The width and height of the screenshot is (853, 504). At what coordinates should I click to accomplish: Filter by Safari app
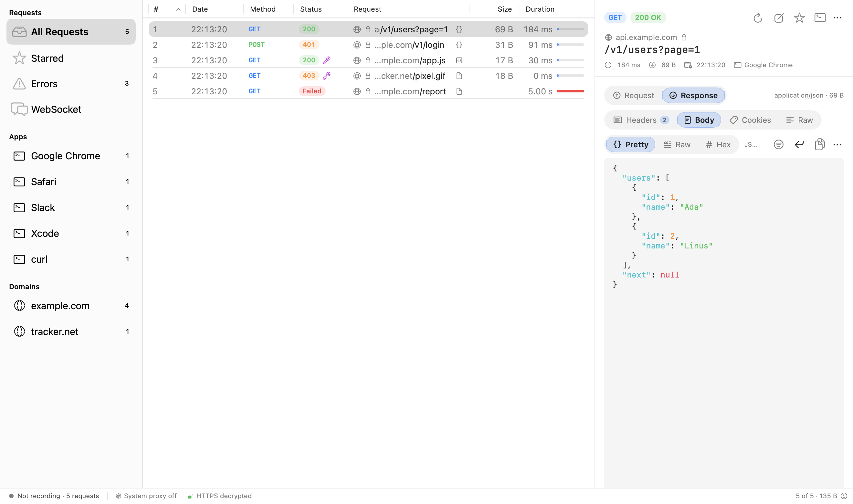(71, 182)
